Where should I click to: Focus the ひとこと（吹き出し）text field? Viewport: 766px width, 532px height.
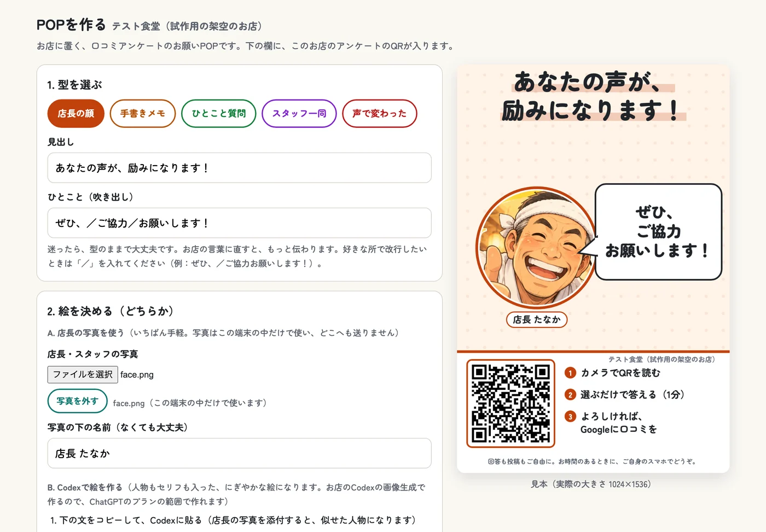tap(239, 223)
